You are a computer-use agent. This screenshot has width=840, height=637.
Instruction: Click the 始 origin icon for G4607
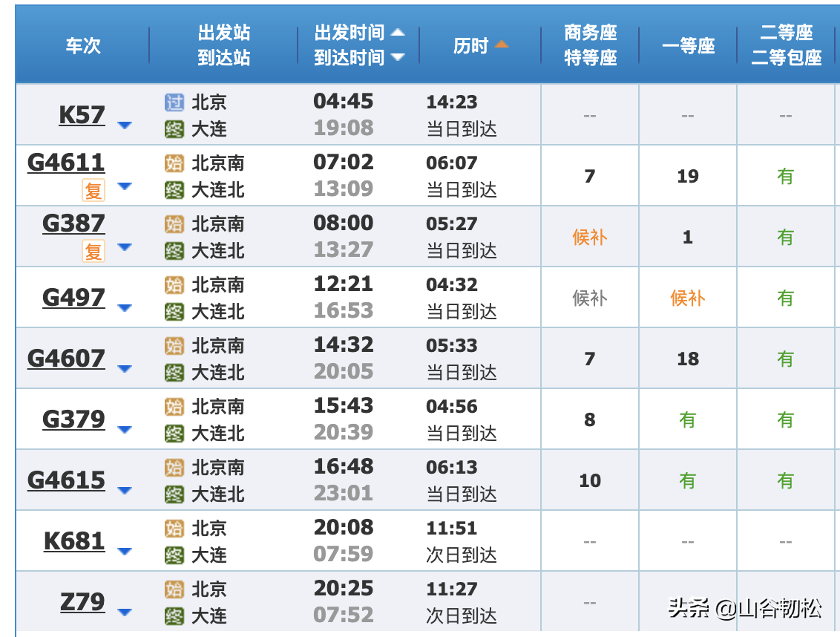174,345
